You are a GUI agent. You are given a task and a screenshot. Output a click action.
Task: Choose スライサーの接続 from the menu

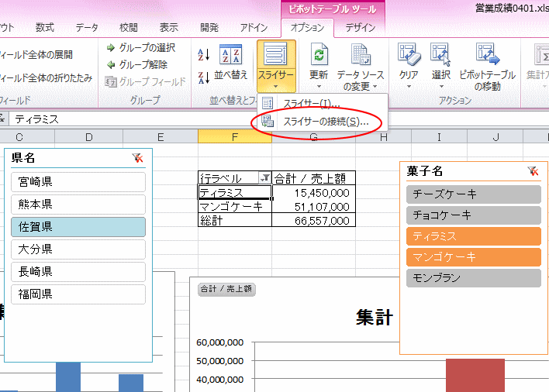pyautogui.click(x=326, y=122)
